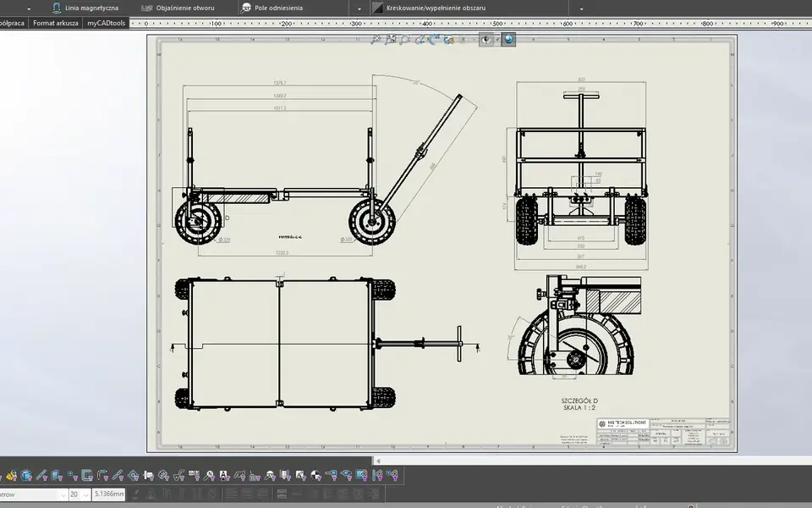Select the SZCZEGÓŁ D view label
The width and height of the screenshot is (812, 508).
[x=579, y=400]
